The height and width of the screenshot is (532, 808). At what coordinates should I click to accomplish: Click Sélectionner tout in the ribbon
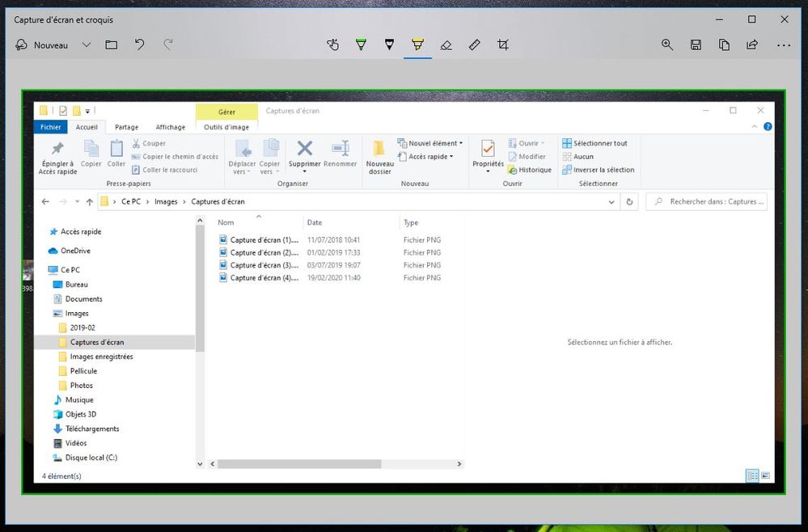coord(599,143)
